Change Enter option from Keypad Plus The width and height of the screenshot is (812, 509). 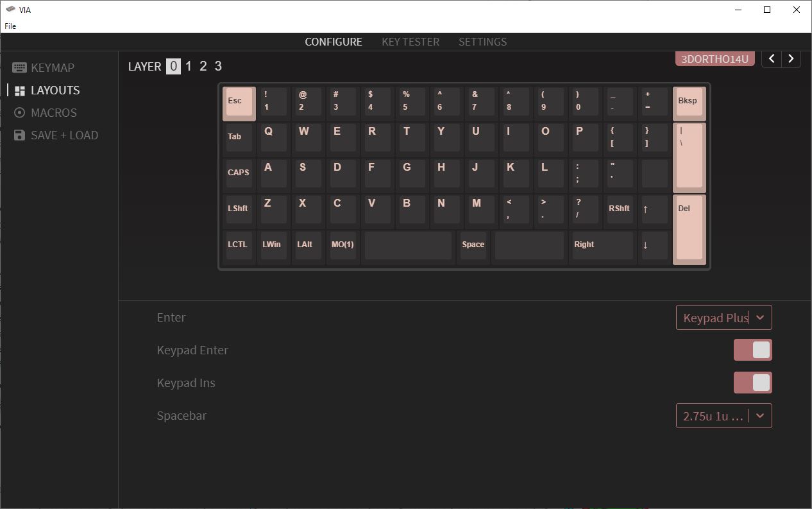click(723, 317)
